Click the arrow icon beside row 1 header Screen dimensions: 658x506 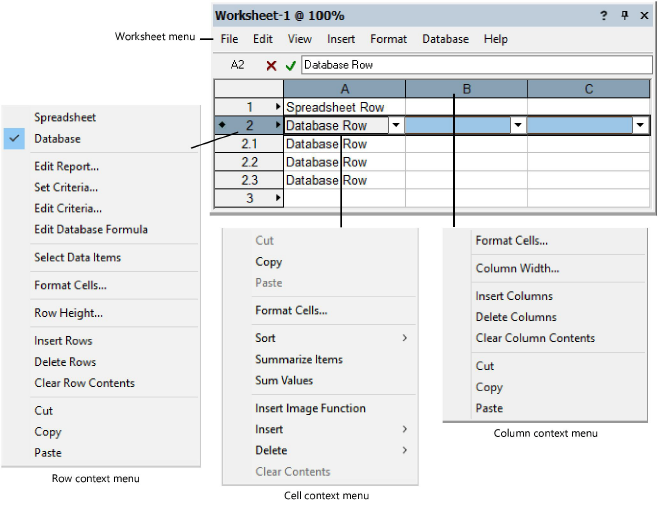pyautogui.click(x=278, y=106)
